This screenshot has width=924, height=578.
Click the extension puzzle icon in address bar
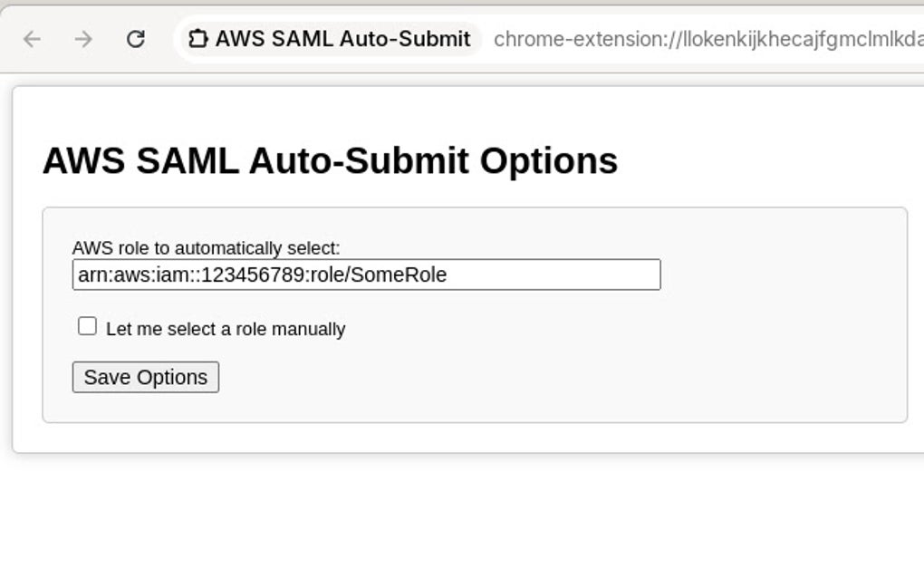[x=197, y=39]
